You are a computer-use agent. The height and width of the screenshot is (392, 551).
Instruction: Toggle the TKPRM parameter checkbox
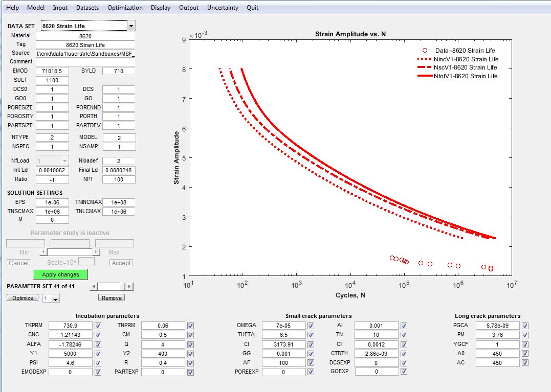(x=98, y=326)
